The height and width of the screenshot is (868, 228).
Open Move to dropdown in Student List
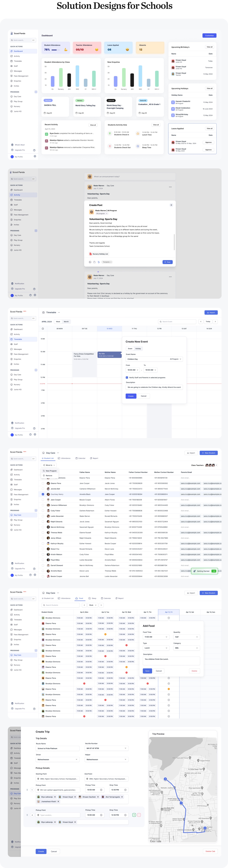tap(49, 465)
